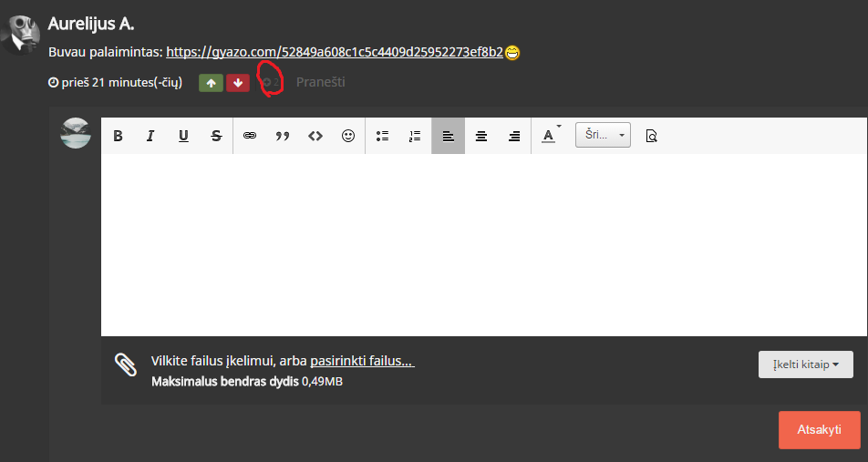Image resolution: width=868 pixels, height=462 pixels.
Task: Toggle italic text formatting
Action: tap(150, 136)
